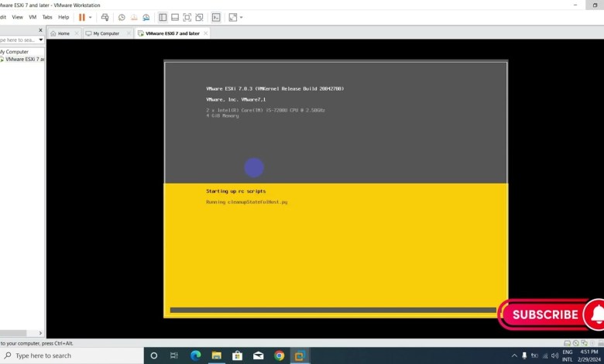Open the library search dropdown arrow
The image size is (604, 364).
(x=41, y=39)
